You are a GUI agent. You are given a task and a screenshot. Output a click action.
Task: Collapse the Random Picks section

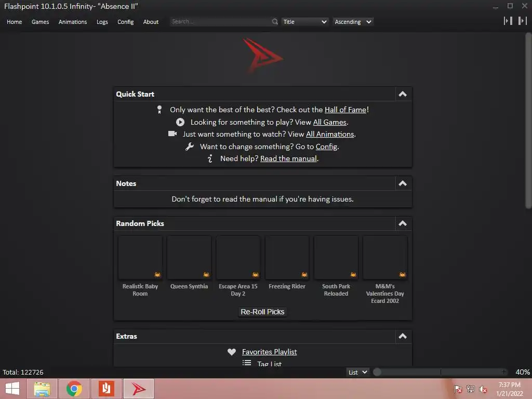pos(403,223)
